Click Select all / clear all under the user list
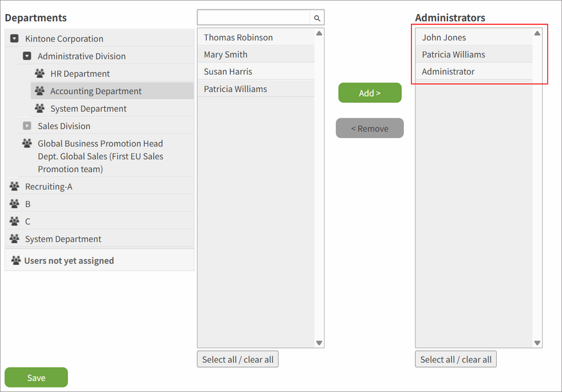The height and width of the screenshot is (392, 562). point(237,359)
